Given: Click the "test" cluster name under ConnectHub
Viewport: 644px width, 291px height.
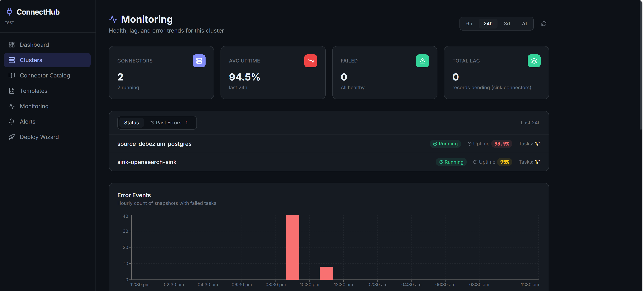Looking at the screenshot, I should (x=10, y=22).
